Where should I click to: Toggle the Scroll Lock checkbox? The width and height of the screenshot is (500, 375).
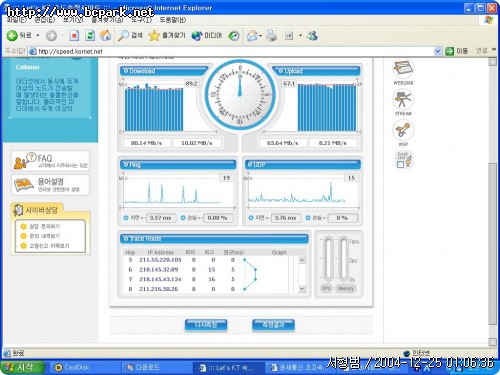tap(400, 164)
